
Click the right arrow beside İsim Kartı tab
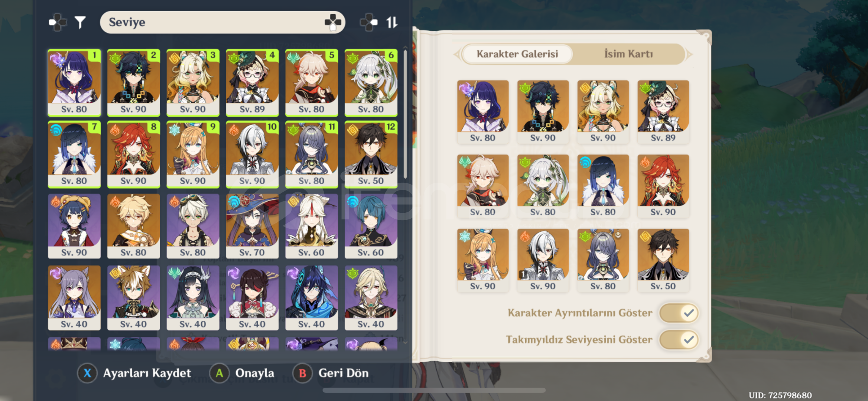690,54
